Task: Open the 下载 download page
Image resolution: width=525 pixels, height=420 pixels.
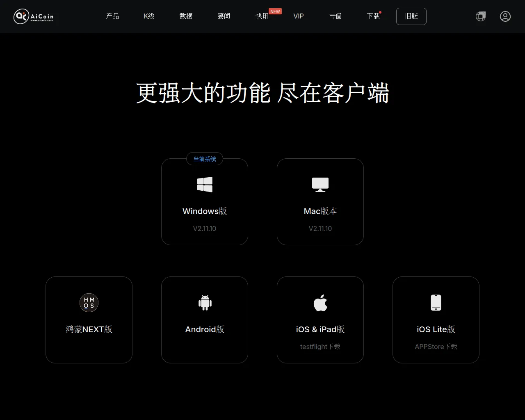Action: (373, 16)
